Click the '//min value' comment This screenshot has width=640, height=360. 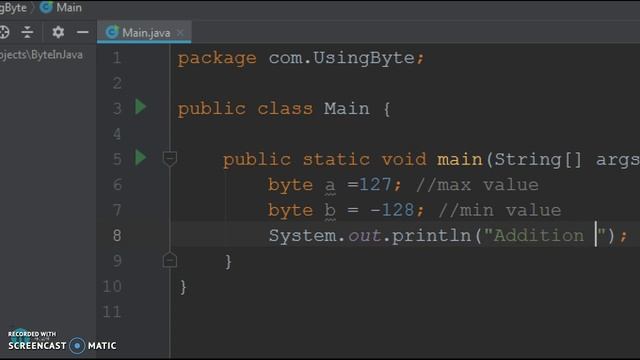[500, 211]
